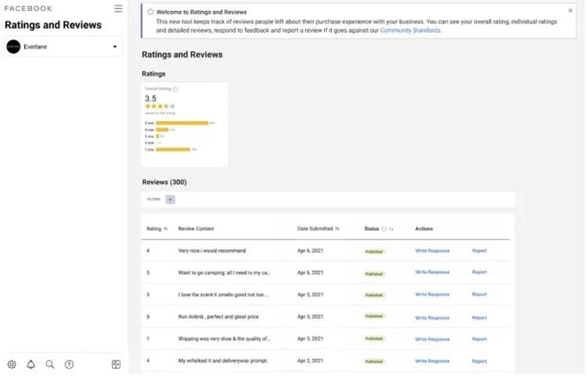Click the search magnifier icon
Screen dimensions: 588x376
pos(50,364)
